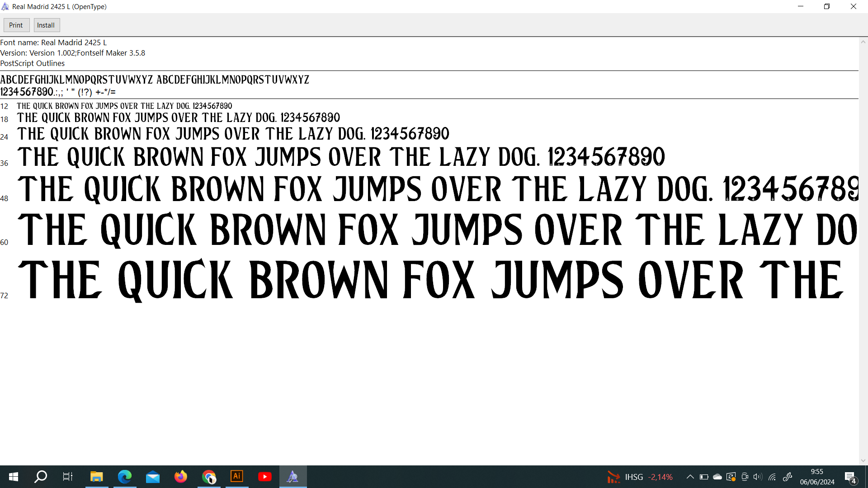868x488 pixels.
Task: Switch to Adobe Illustrator
Action: point(237,477)
